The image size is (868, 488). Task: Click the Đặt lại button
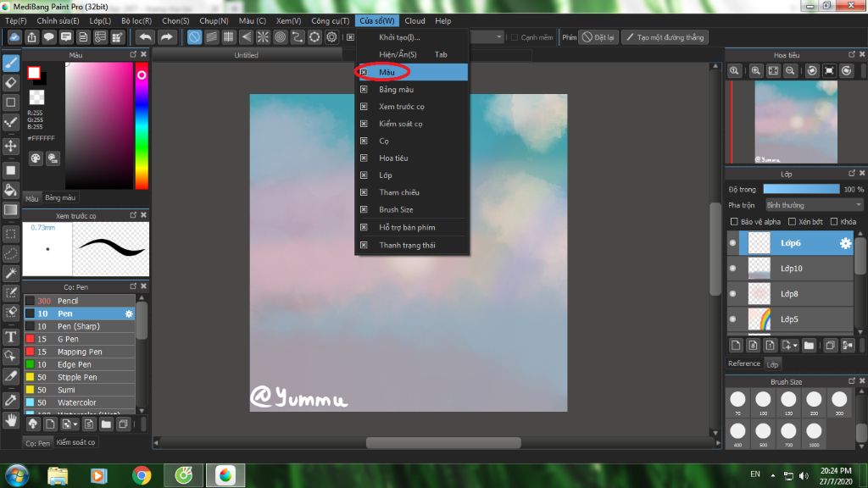(598, 37)
